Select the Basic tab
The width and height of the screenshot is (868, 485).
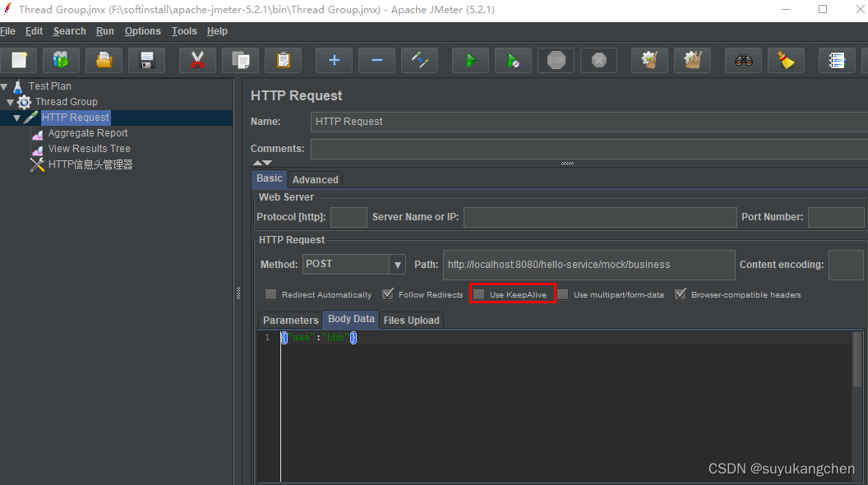click(270, 178)
